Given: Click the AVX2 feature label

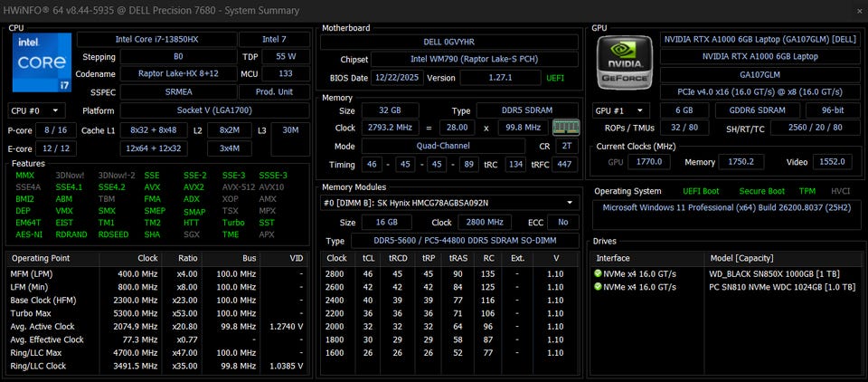Looking at the screenshot, I should pyautogui.click(x=193, y=186).
